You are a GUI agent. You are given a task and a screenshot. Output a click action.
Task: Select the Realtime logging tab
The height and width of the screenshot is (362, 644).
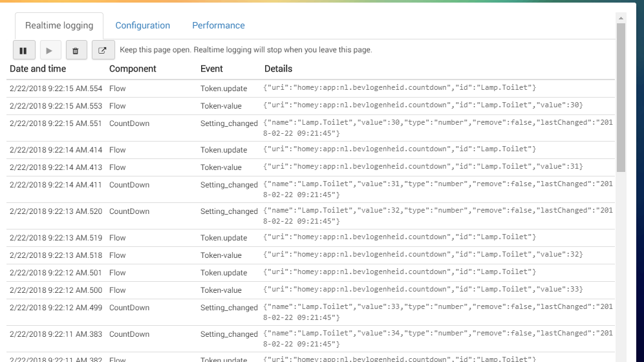click(x=59, y=26)
